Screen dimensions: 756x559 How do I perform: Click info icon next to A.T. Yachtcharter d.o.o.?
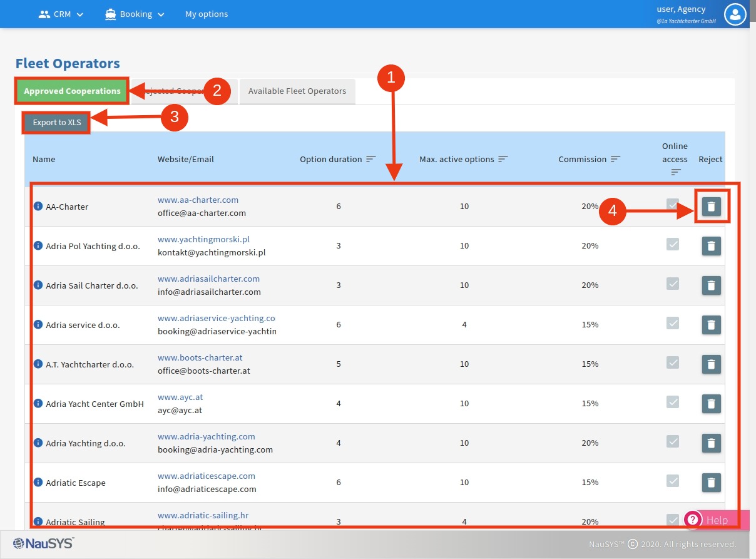click(38, 364)
